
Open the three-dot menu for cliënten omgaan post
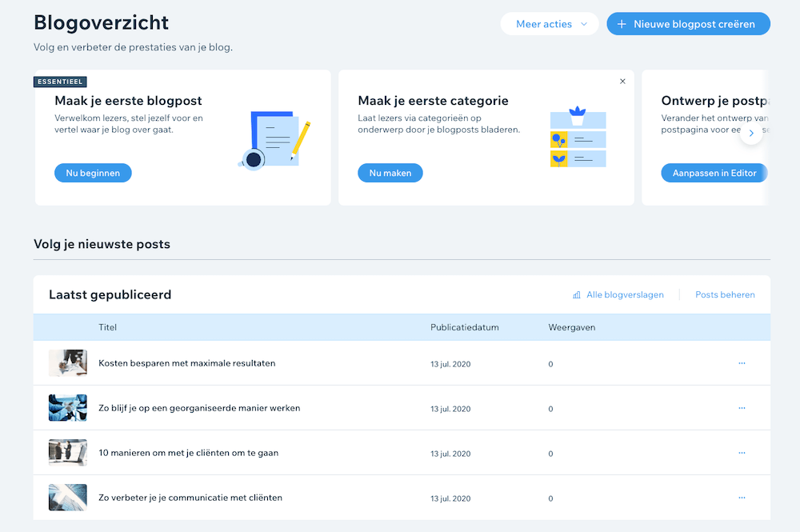click(741, 453)
